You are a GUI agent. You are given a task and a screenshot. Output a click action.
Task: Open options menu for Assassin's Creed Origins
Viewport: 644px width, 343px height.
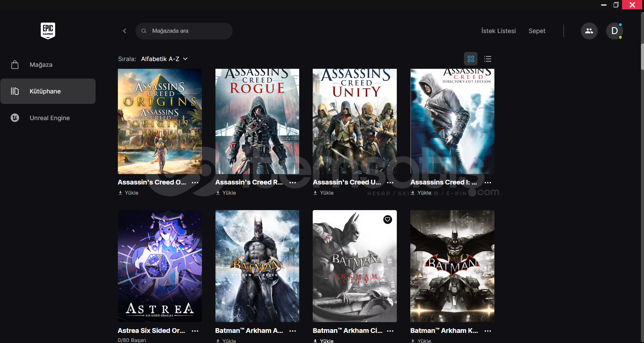[x=195, y=182]
